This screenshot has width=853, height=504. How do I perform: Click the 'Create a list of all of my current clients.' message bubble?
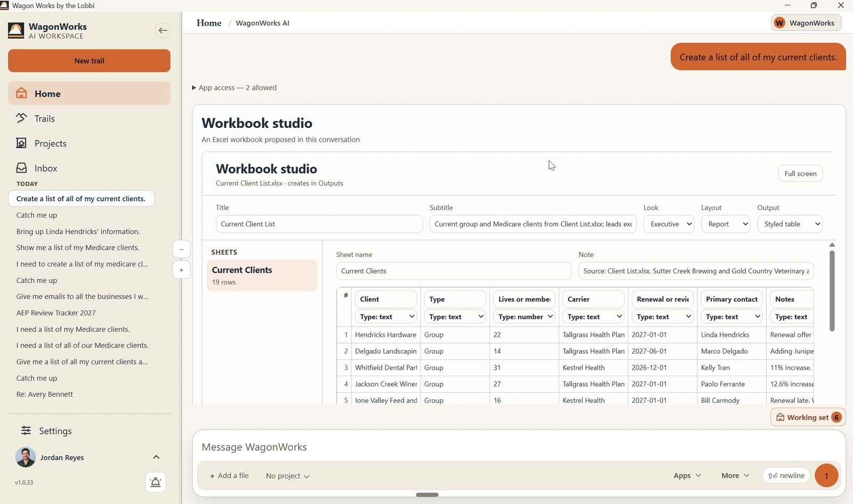(758, 56)
